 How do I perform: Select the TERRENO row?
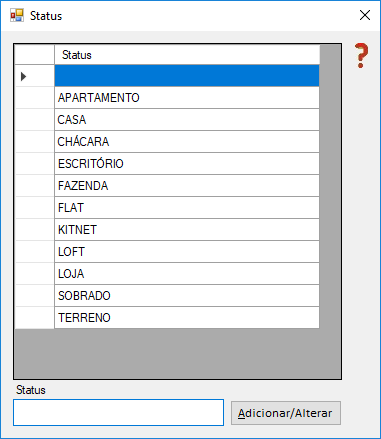pos(187,318)
